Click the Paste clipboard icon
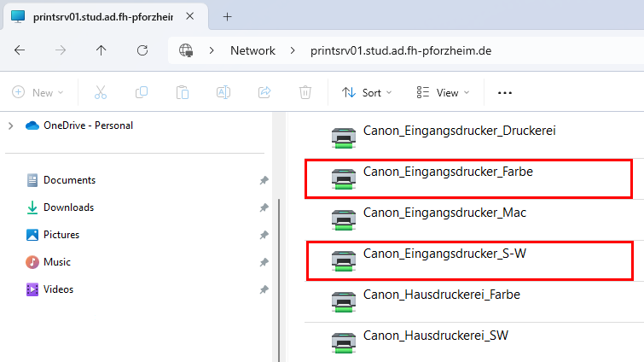The image size is (644, 362). (183, 92)
